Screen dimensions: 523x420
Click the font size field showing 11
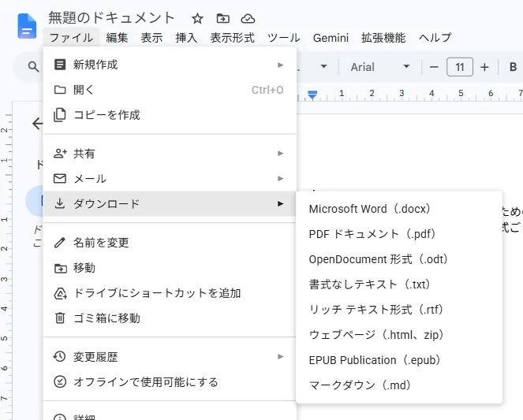coord(460,67)
